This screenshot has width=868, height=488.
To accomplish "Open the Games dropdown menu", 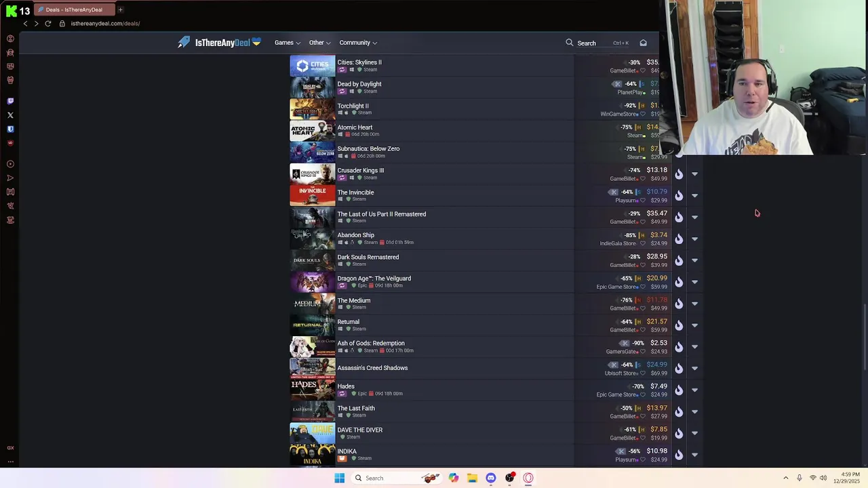I will tap(288, 43).
